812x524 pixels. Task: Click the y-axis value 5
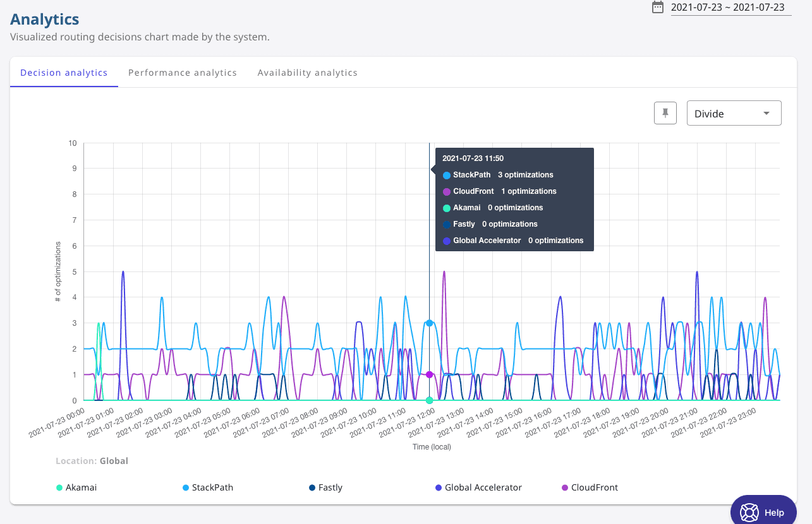75,272
